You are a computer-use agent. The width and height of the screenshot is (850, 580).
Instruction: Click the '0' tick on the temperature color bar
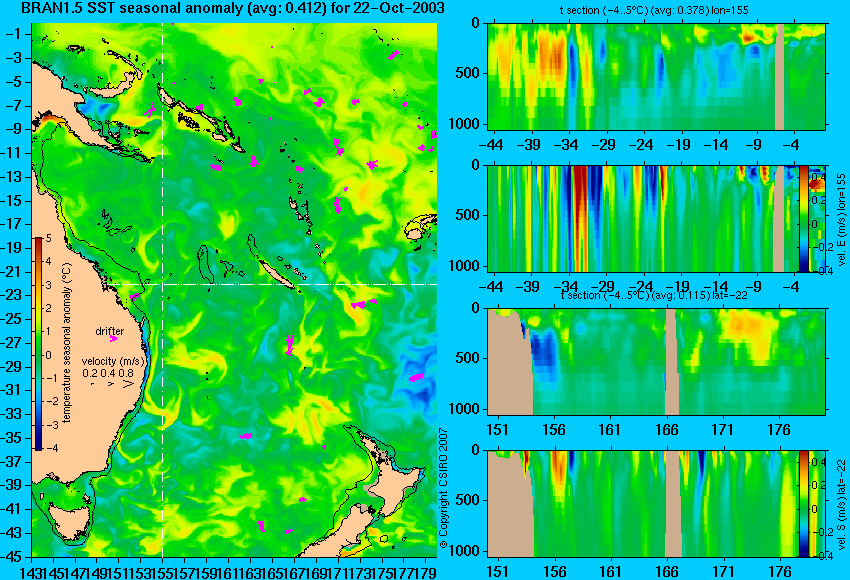49,356
